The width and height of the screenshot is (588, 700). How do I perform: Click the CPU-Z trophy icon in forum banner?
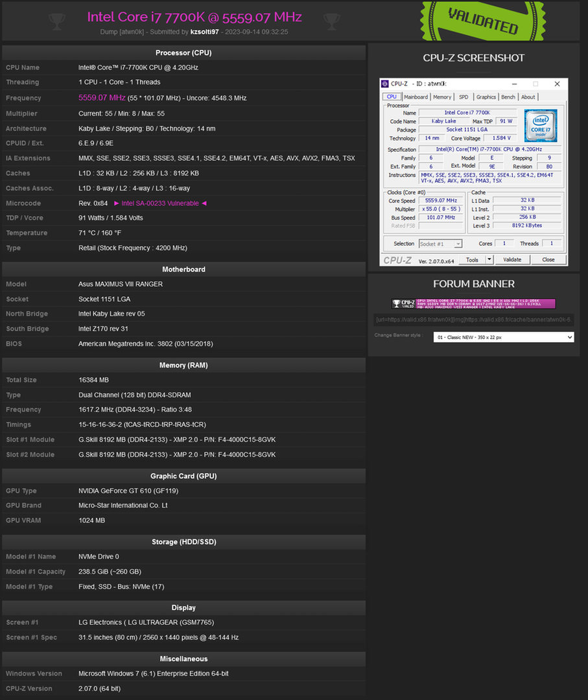click(x=396, y=303)
